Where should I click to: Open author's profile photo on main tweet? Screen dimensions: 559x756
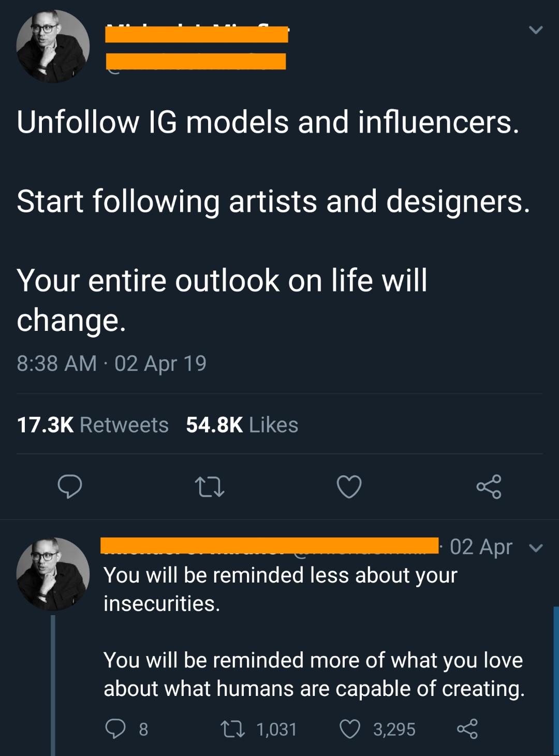53,47
